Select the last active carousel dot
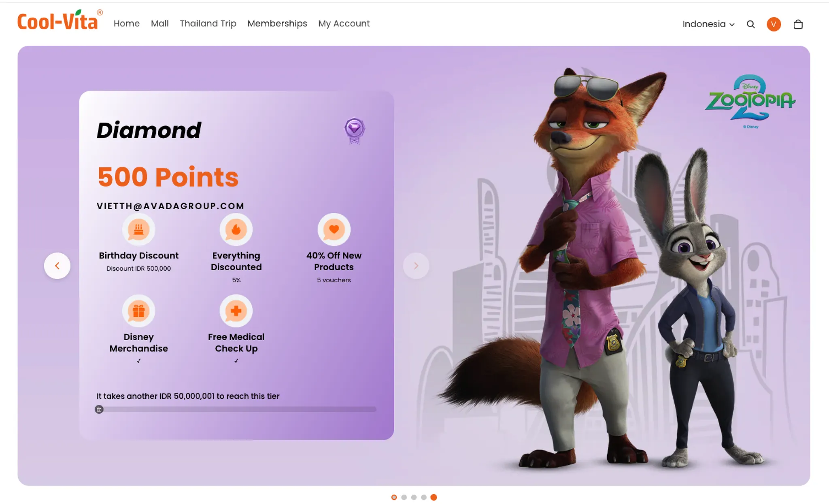The image size is (829, 504). tap(434, 497)
